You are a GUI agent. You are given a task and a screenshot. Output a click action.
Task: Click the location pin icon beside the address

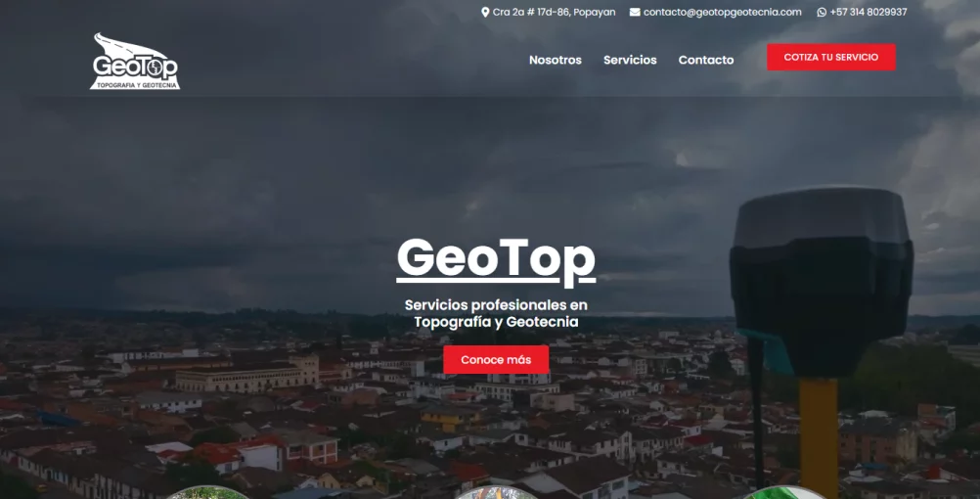pos(485,12)
